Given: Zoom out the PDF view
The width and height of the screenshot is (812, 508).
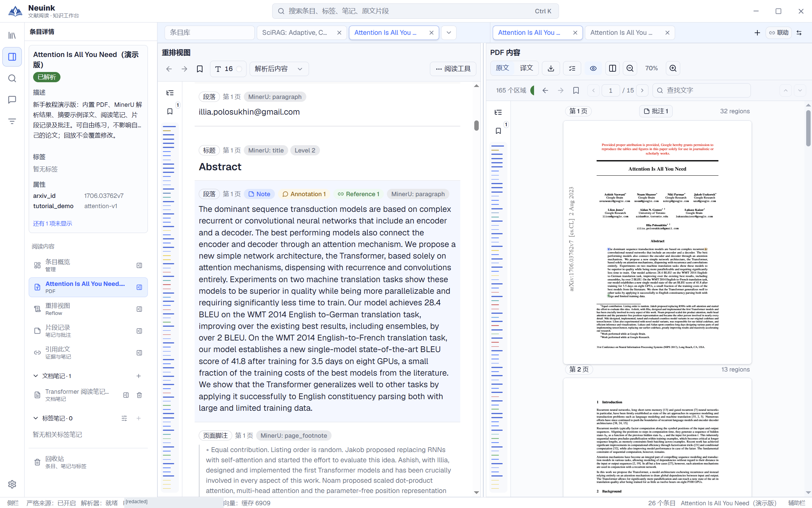Looking at the screenshot, I should point(630,68).
